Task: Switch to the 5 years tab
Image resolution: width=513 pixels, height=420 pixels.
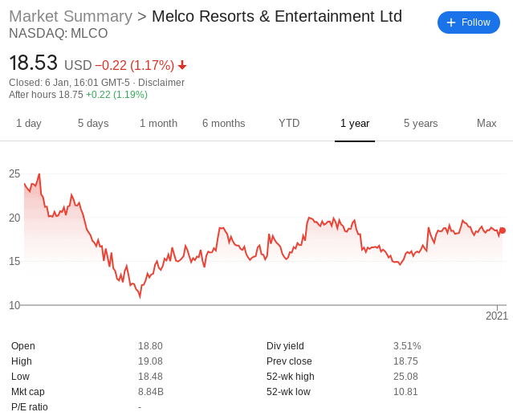Action: (421, 124)
